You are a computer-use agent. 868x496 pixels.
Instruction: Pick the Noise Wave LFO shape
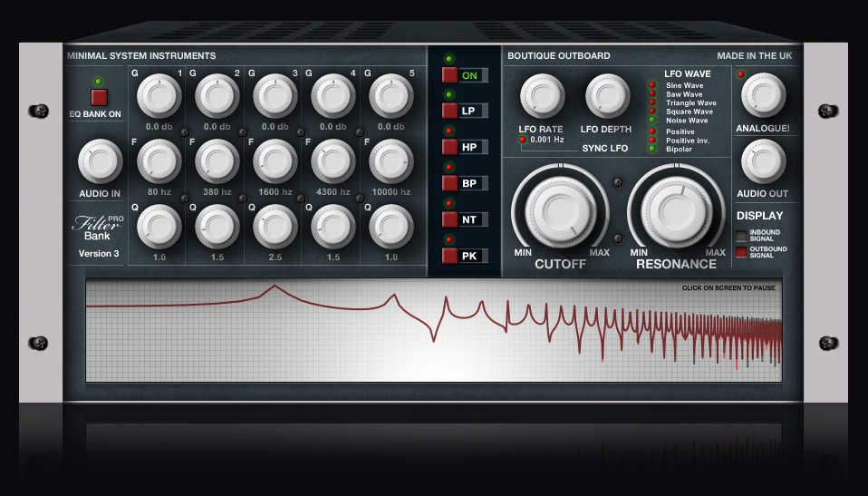(x=652, y=120)
